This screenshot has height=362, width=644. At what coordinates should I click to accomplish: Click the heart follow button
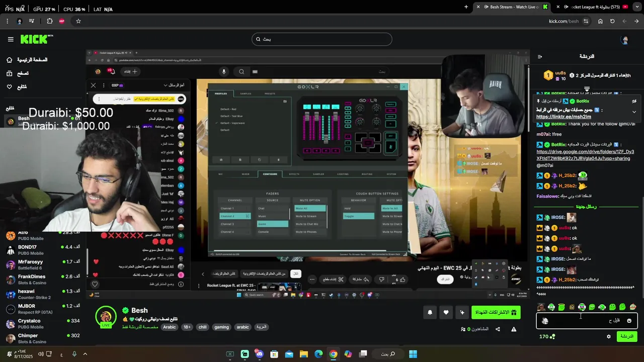coord(446,312)
